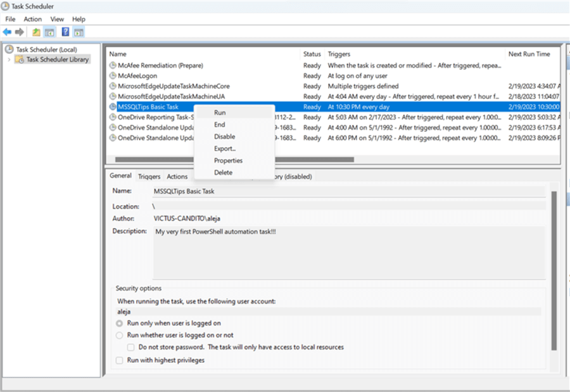Image resolution: width=570 pixels, height=392 pixels.
Task: Click the clock icon beside McAfeeLogon task
Action: (x=113, y=75)
